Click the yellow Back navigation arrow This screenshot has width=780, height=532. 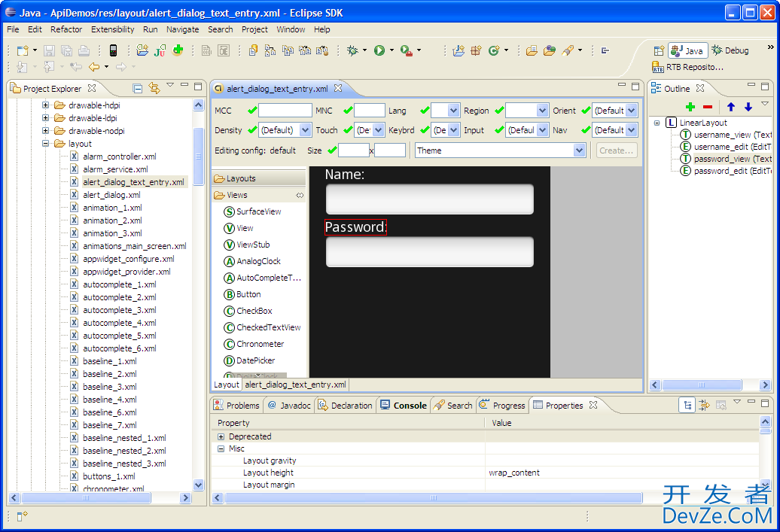(94, 67)
